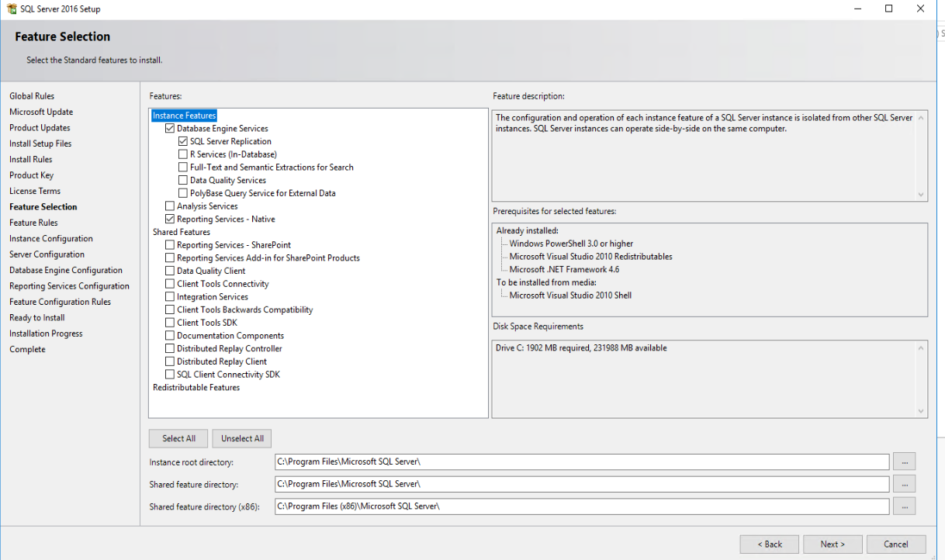Enable Integration Services

169,296
